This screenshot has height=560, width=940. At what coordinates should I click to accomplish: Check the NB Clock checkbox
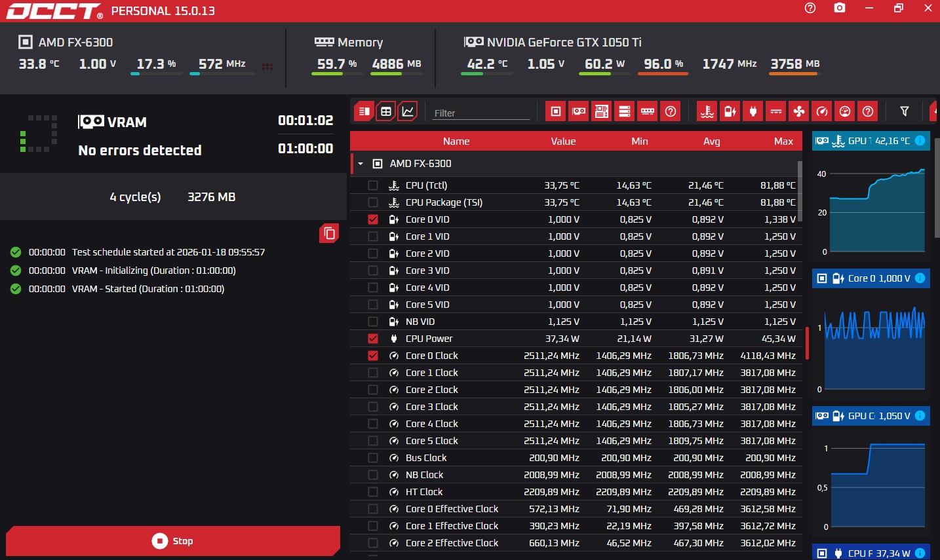(373, 475)
